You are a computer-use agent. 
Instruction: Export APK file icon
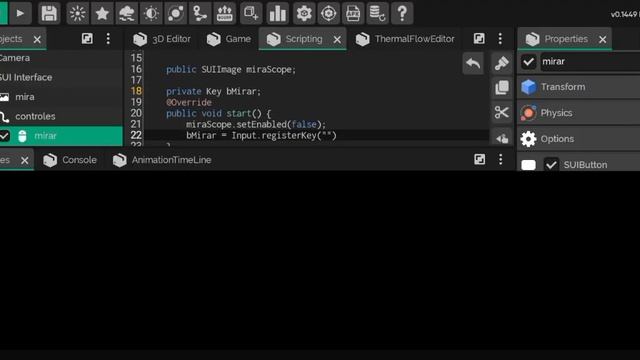(353, 13)
